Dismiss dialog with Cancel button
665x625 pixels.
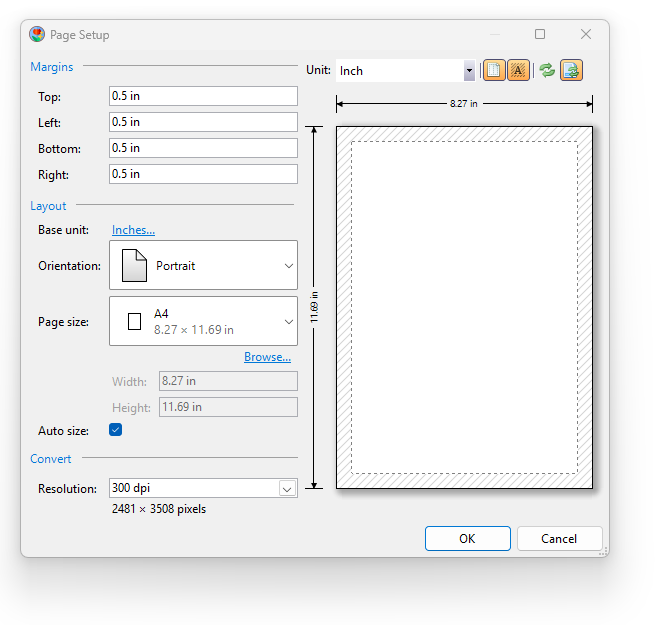coord(559,539)
